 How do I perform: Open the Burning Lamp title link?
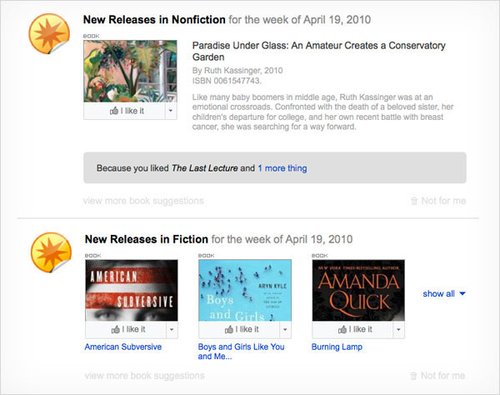pos(337,347)
